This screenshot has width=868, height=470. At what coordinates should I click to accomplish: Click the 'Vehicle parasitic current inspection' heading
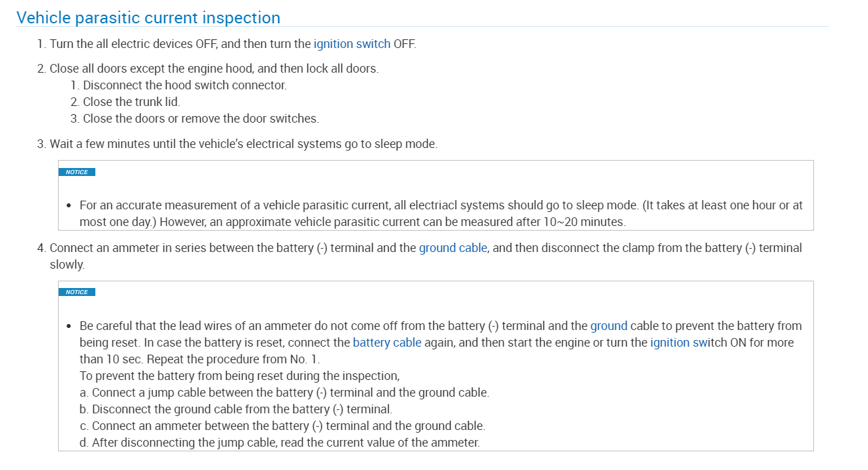point(148,18)
